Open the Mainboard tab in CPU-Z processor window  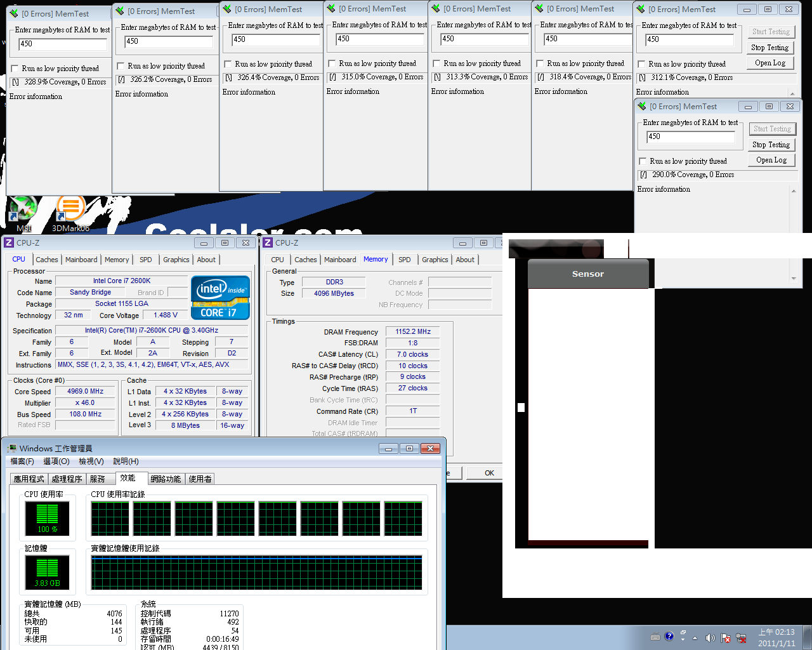[81, 260]
